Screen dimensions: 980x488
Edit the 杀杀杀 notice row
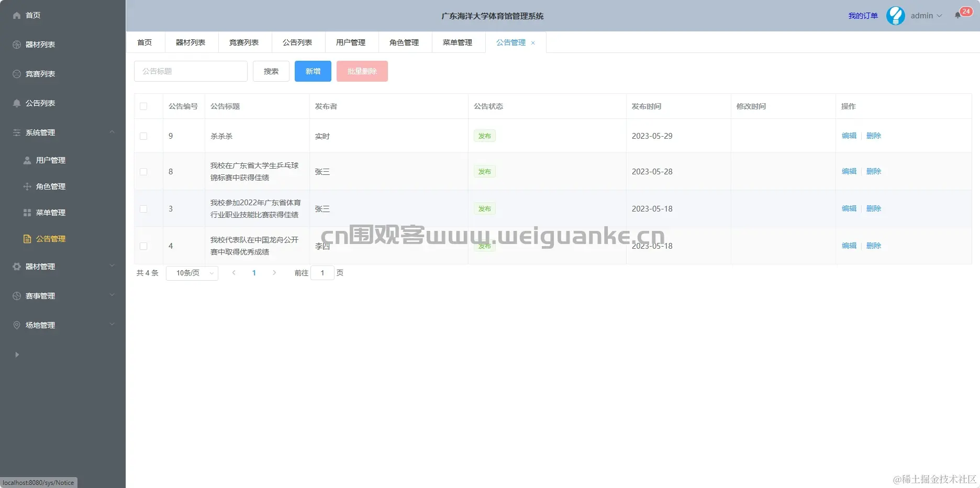coord(849,136)
